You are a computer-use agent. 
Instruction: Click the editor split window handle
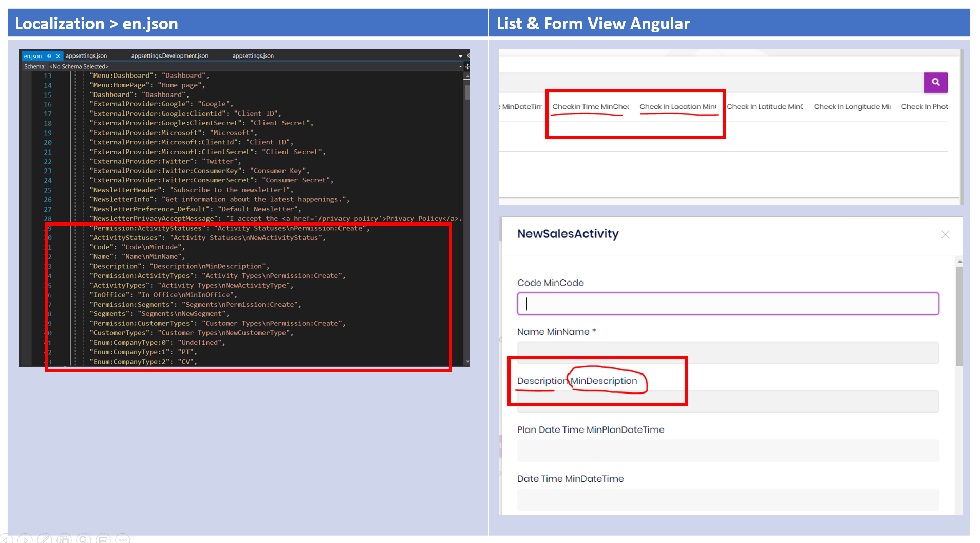coord(467,67)
